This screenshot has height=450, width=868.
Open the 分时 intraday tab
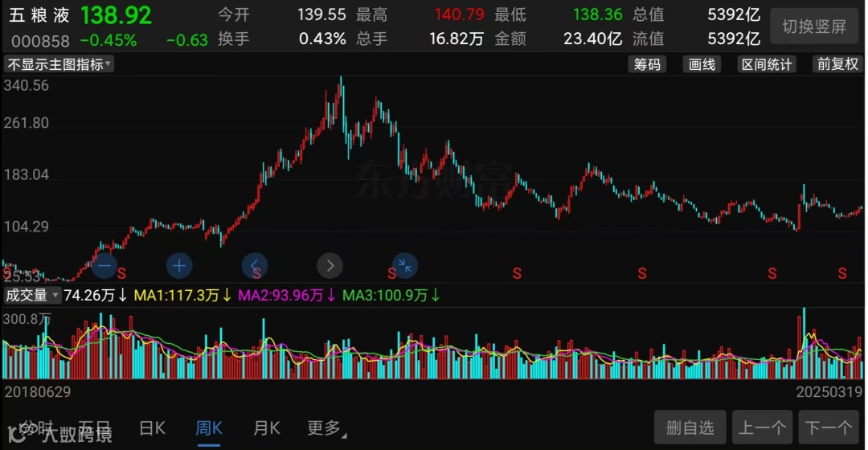(x=36, y=427)
